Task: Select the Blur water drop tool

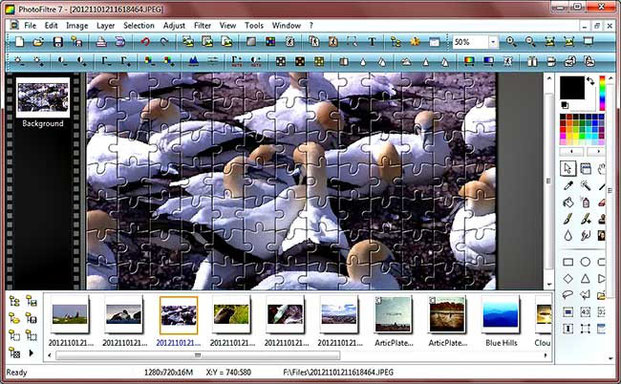Action: 568,236
